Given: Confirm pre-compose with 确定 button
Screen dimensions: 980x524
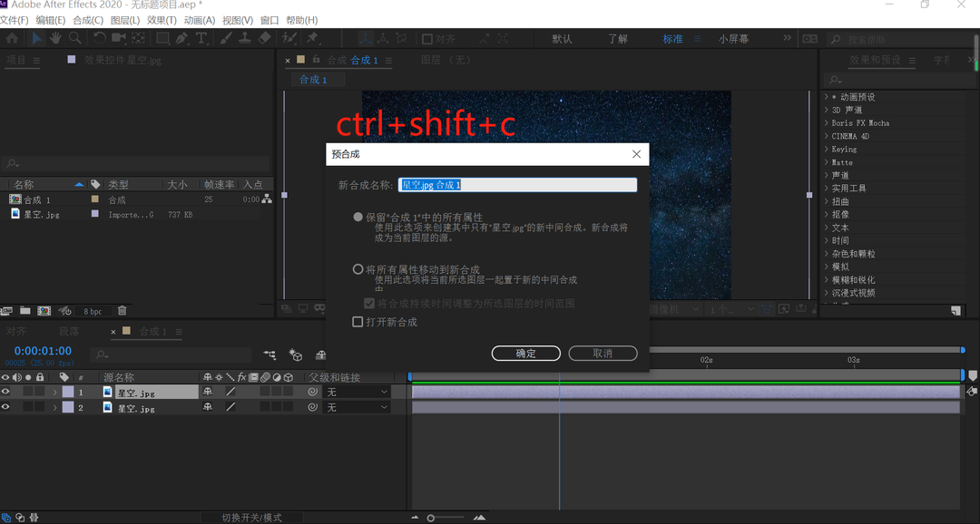Looking at the screenshot, I should [x=526, y=354].
